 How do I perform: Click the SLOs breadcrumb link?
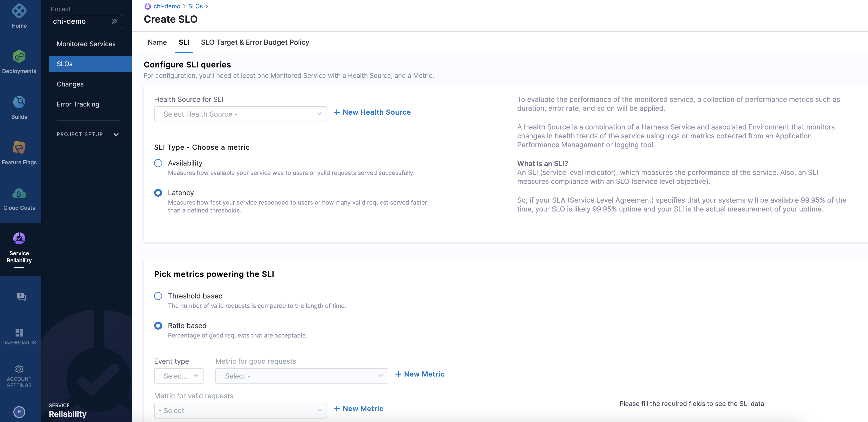195,6
